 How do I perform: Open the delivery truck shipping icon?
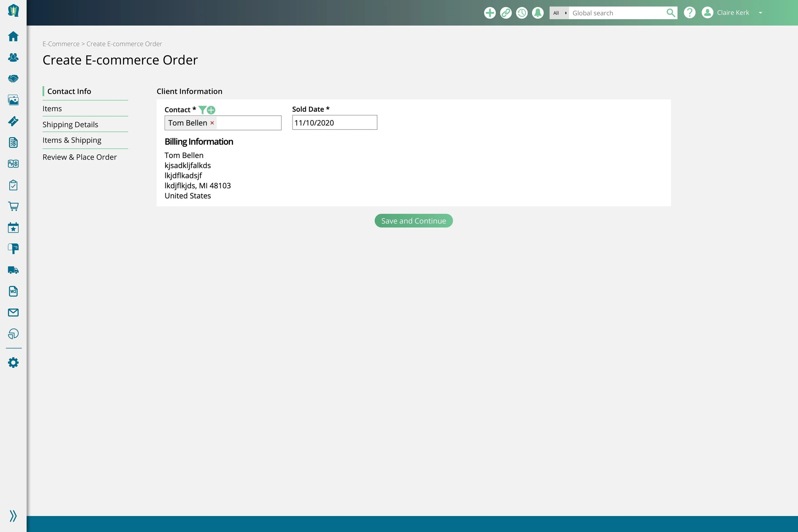[13, 270]
